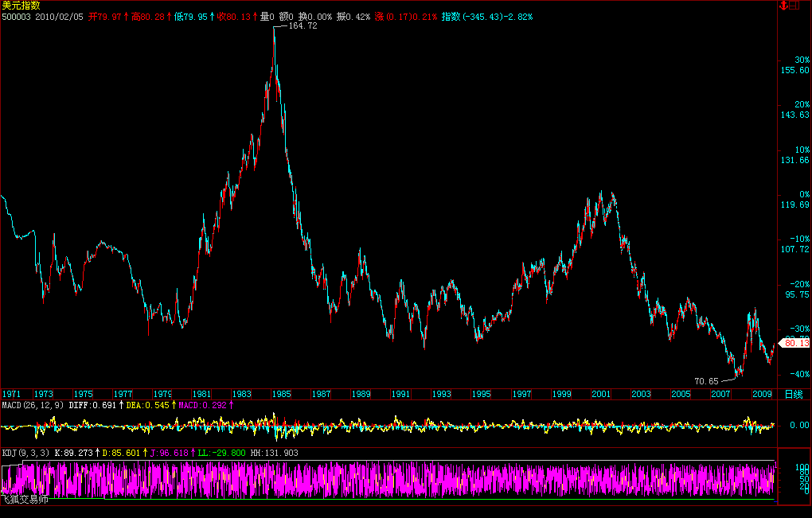
Task: Click the 119.69 price axis label
Action: [795, 205]
